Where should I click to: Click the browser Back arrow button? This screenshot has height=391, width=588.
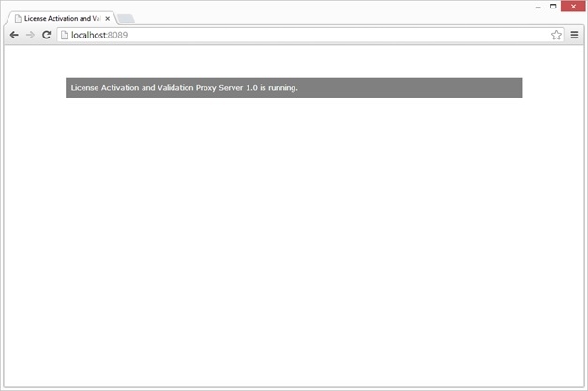coord(14,35)
